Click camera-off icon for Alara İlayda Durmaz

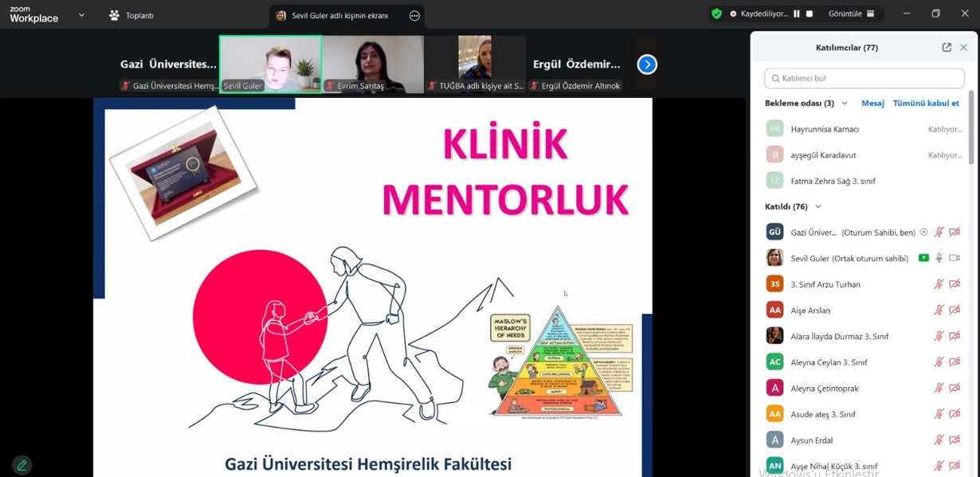(x=955, y=336)
